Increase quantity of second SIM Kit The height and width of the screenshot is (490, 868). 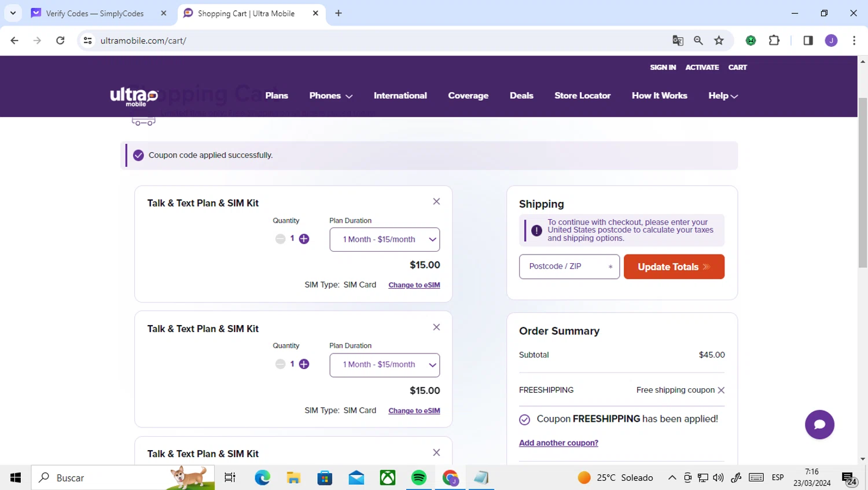pyautogui.click(x=304, y=364)
